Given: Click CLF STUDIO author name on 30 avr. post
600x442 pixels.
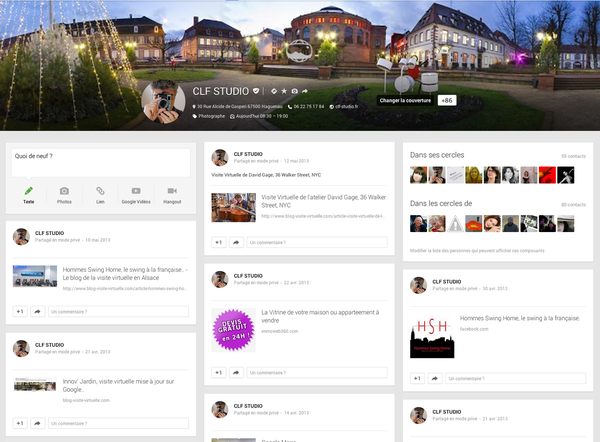Looking at the screenshot, I should pyautogui.click(x=447, y=282).
